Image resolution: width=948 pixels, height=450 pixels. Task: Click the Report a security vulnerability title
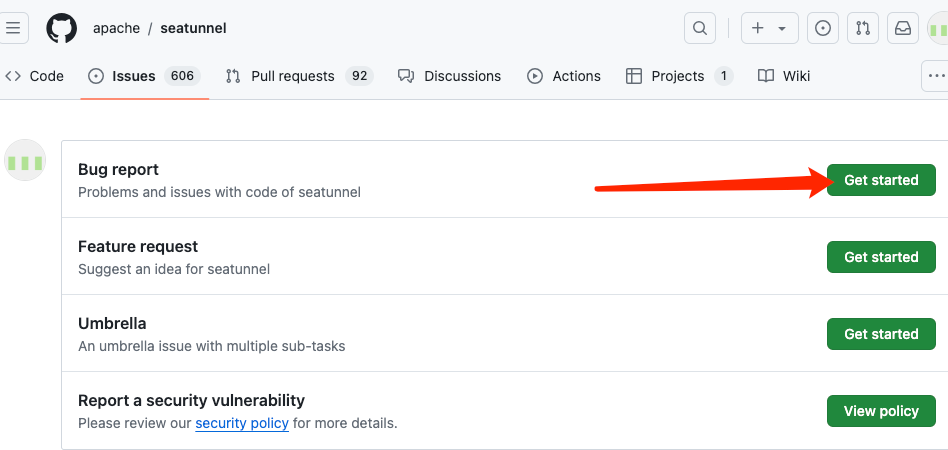(x=192, y=400)
